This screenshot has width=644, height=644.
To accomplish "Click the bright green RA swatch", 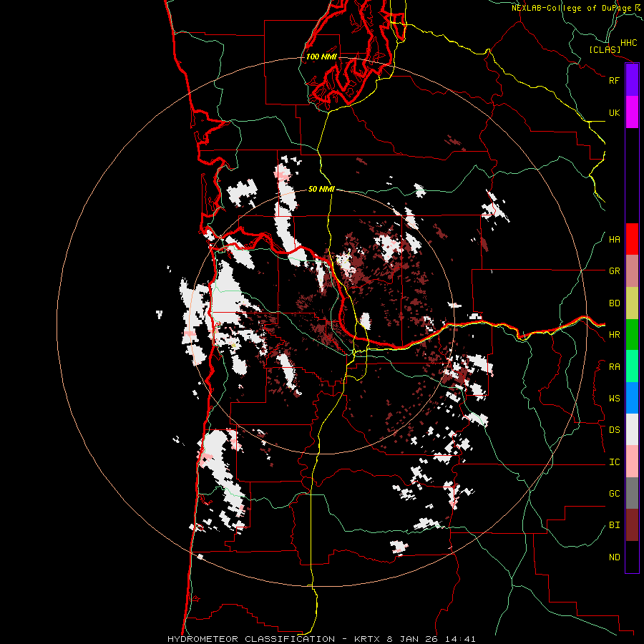I will [632, 366].
